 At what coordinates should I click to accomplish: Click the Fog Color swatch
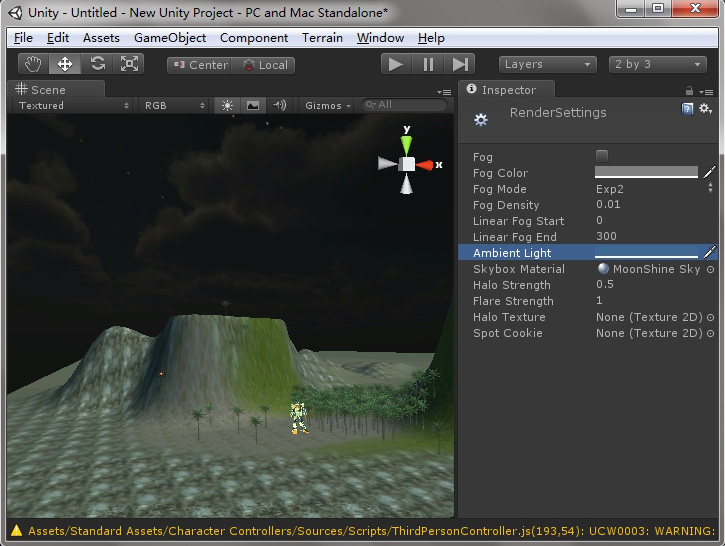[646, 172]
